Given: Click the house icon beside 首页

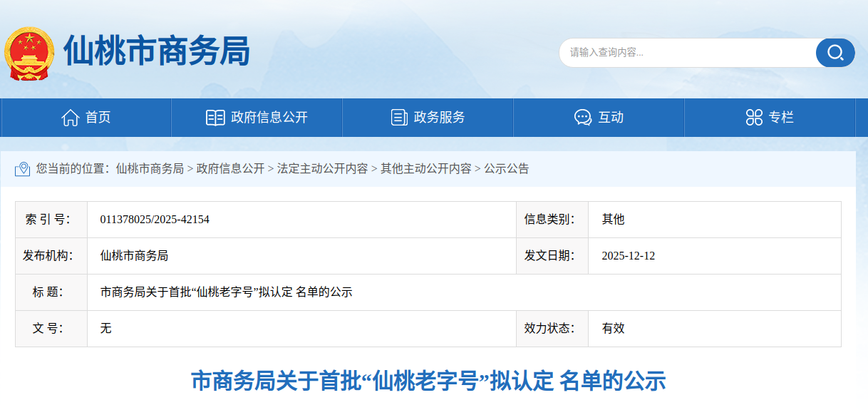Looking at the screenshot, I should [71, 118].
